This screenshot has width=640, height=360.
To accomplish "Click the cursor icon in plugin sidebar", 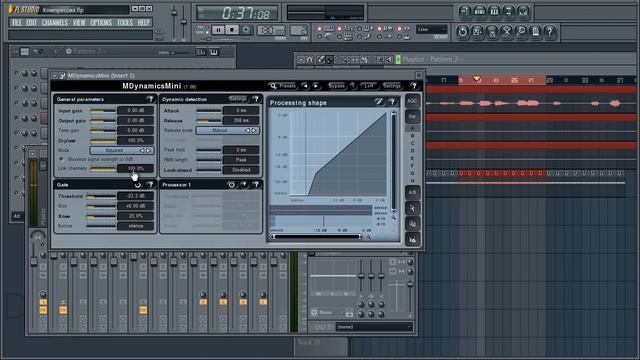I will (x=412, y=208).
